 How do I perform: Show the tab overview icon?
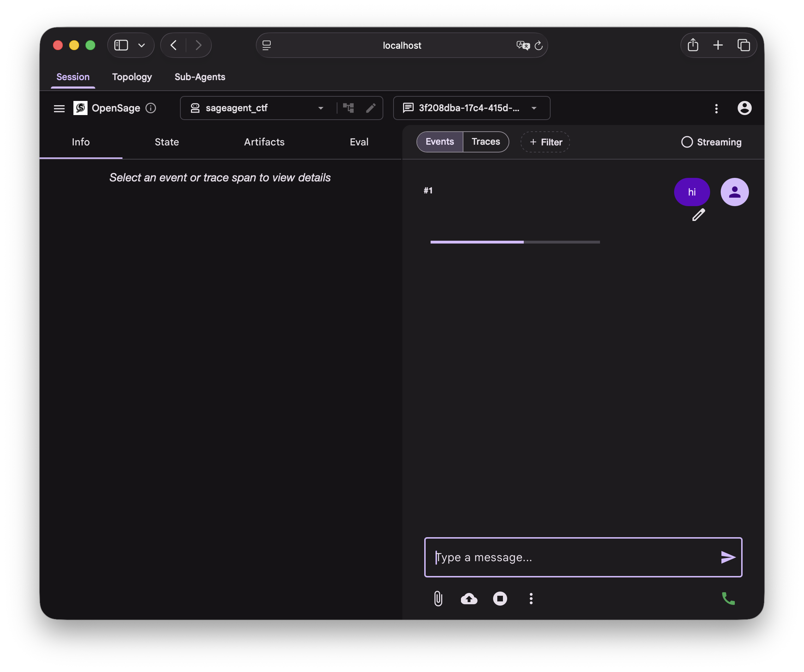[x=744, y=46]
